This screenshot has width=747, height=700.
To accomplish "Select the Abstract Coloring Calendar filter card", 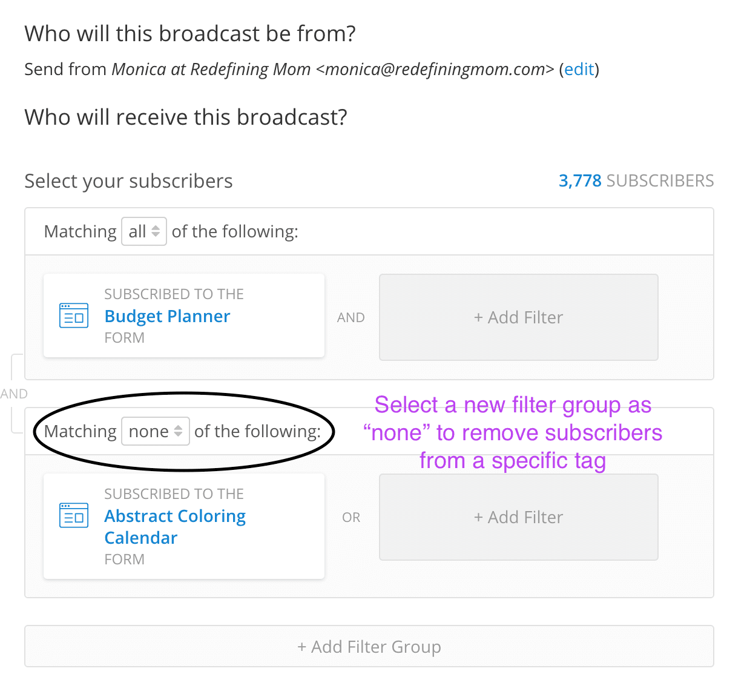I will click(x=184, y=526).
